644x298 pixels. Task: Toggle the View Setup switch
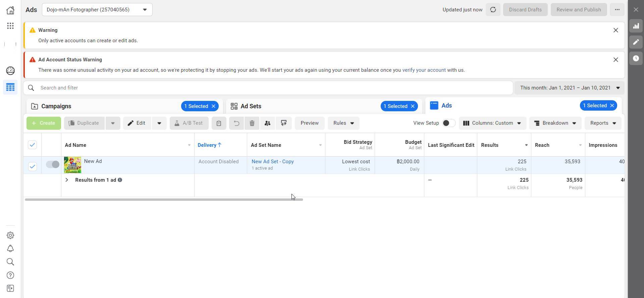click(x=448, y=123)
